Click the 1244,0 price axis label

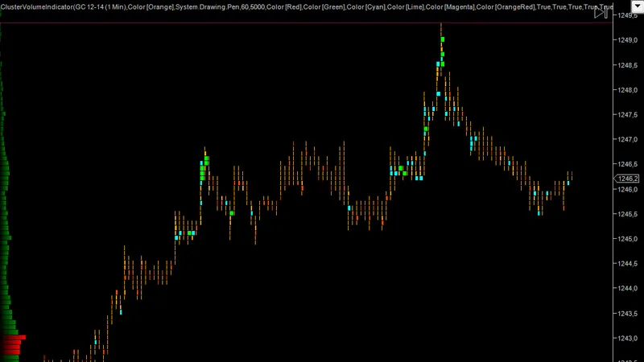pos(628,289)
